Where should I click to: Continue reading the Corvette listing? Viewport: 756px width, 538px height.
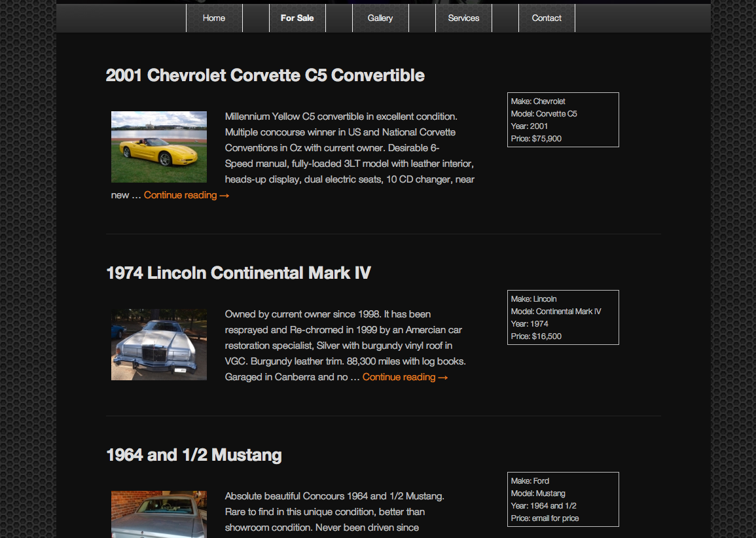(x=187, y=195)
